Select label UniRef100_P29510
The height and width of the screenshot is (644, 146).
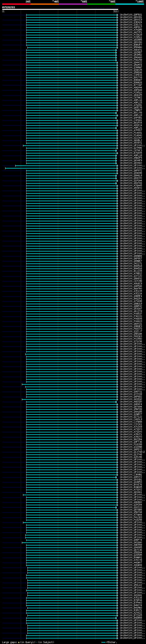pos(131,93)
